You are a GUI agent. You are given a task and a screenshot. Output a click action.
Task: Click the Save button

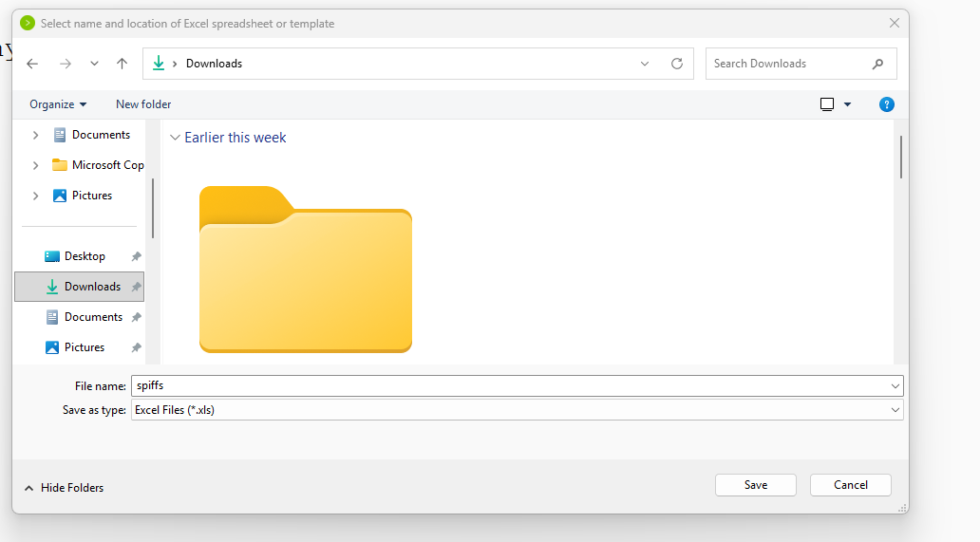756,485
